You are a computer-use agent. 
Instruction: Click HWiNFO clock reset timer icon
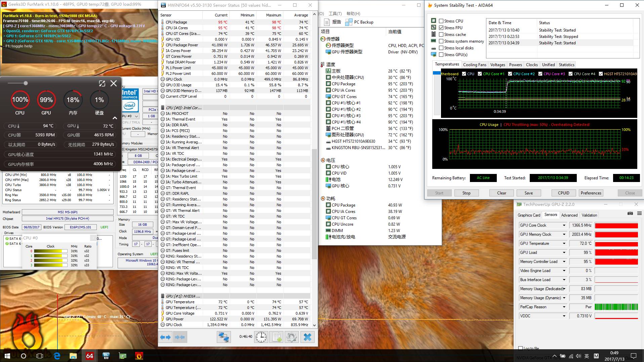point(261,337)
